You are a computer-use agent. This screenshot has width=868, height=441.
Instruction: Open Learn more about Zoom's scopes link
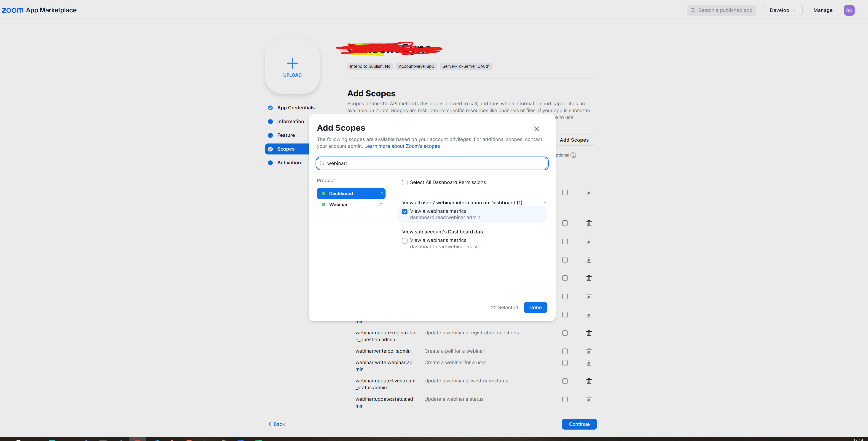coord(402,146)
